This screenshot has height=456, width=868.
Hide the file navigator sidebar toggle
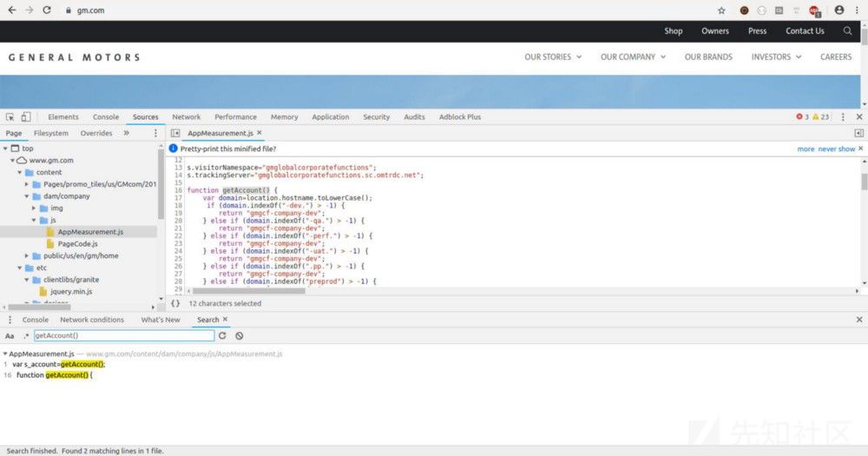(x=175, y=133)
